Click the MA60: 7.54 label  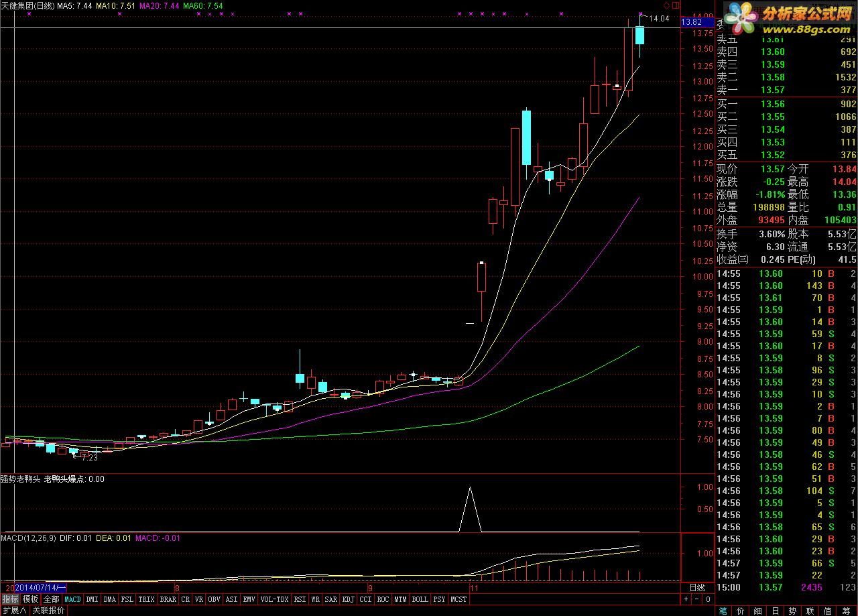coord(203,5)
